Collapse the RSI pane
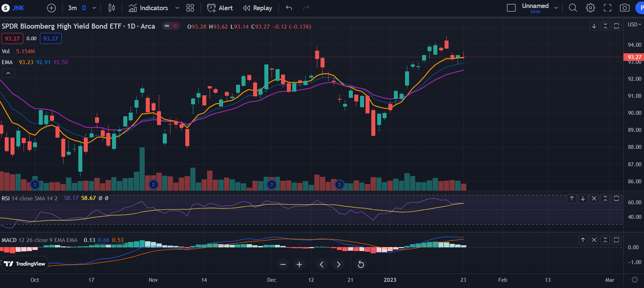The width and height of the screenshot is (644, 288). click(605, 199)
